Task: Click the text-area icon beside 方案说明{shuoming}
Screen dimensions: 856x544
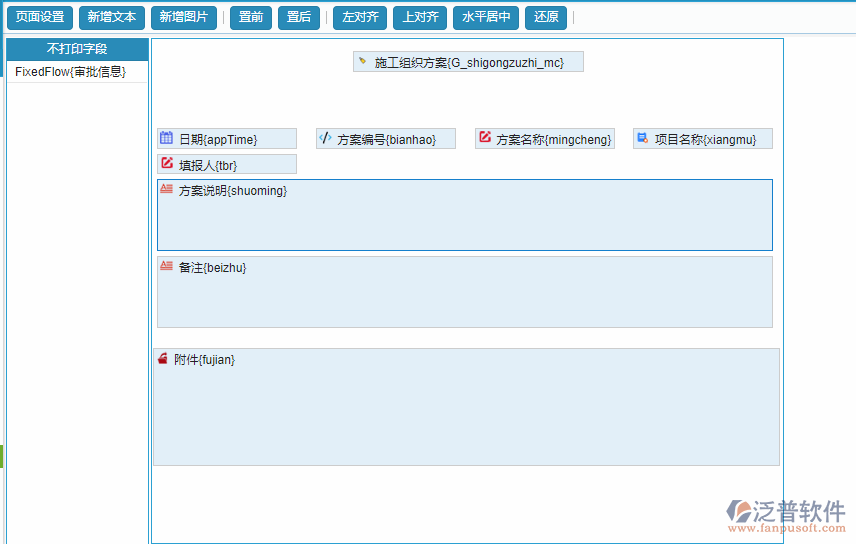Action: [x=166, y=189]
